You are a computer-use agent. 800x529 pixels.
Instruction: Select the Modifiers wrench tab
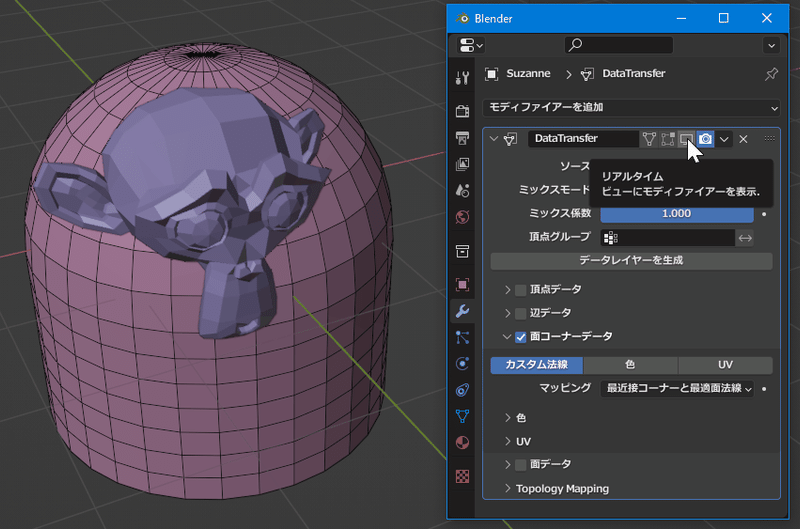[462, 311]
